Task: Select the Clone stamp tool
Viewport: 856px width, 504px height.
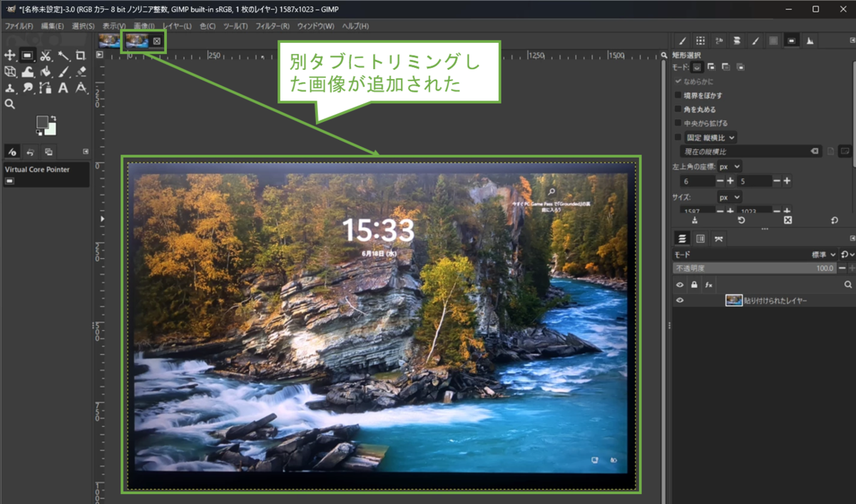Action: click(x=10, y=88)
